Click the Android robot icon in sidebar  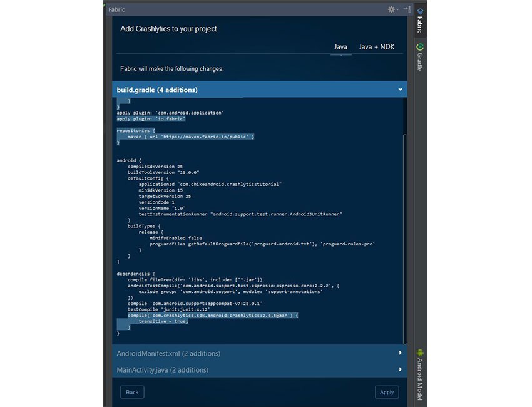pos(420,353)
